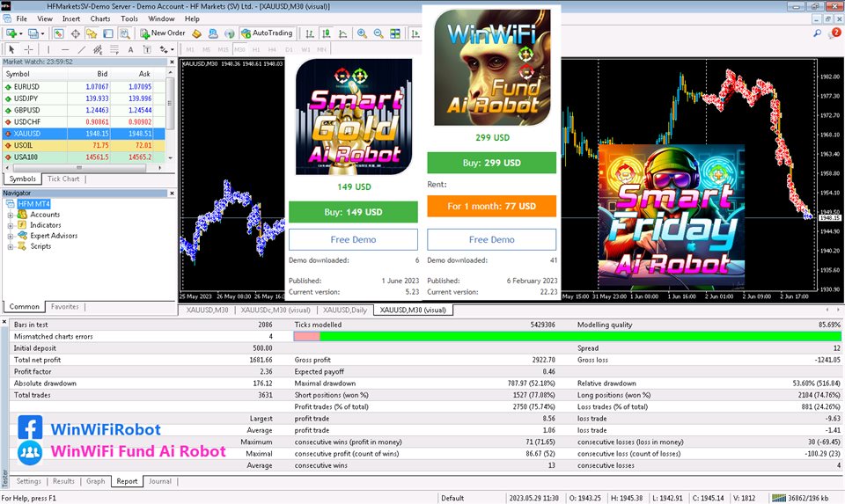Click the Buy: 149 USD button
845x504 pixels.
(352, 212)
